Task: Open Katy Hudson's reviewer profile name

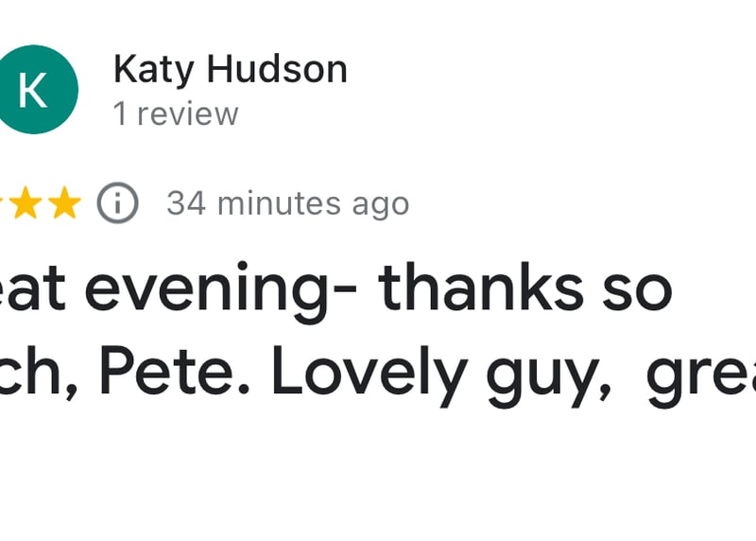Action: click(230, 69)
